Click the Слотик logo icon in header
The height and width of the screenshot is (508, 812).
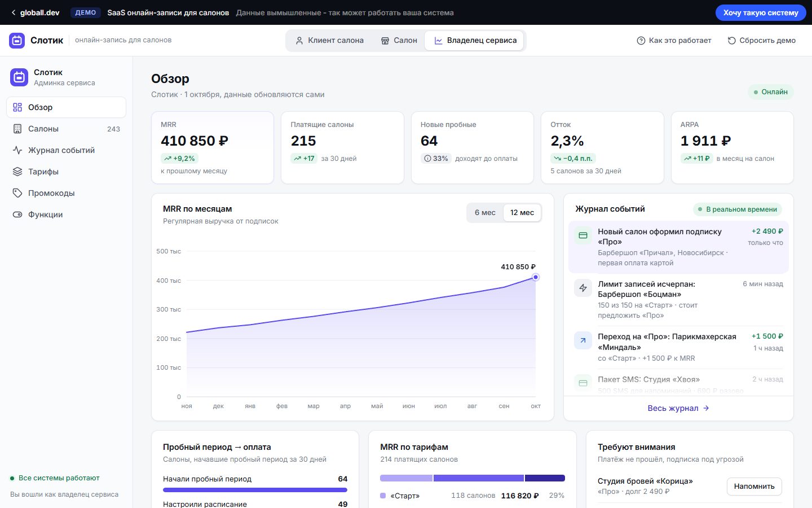tap(17, 41)
